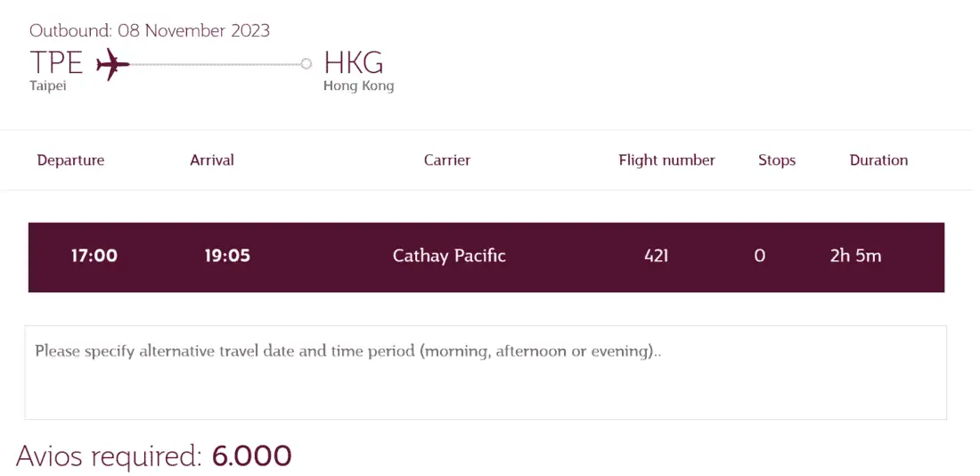Click the 19:05 arrival time
Image resolution: width=980 pixels, height=476 pixels.
coord(227,256)
